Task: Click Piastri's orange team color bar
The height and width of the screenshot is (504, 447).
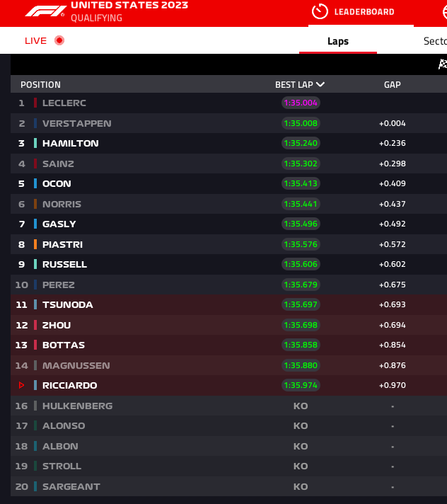Action: (35, 244)
